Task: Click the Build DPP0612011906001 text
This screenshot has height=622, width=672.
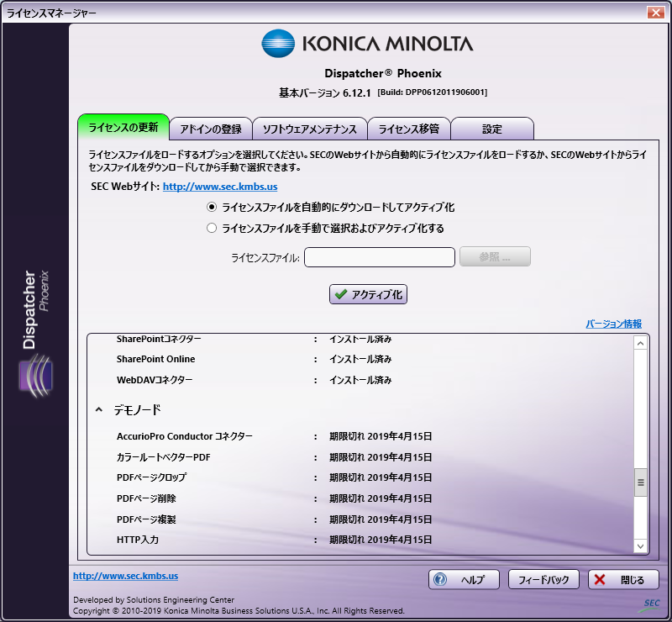Action: click(x=432, y=92)
